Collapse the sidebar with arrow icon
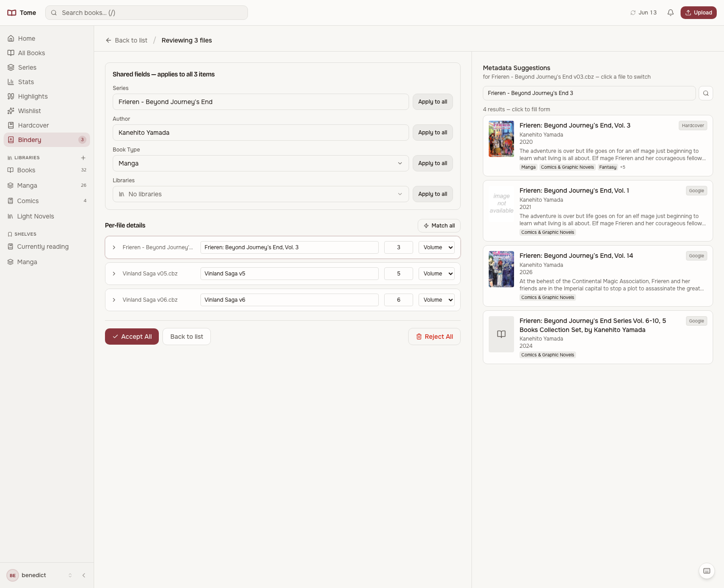724x588 pixels. pyautogui.click(x=84, y=575)
